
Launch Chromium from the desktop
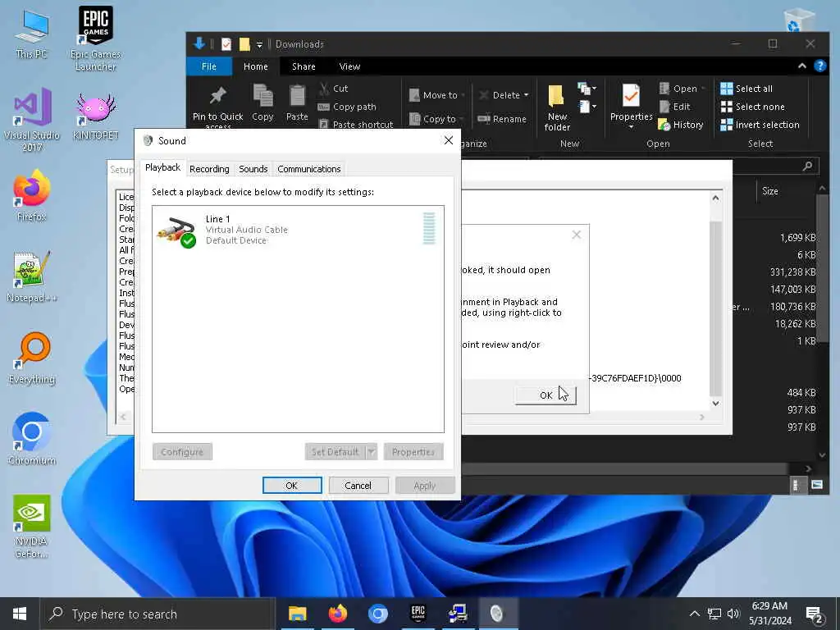pos(32,438)
